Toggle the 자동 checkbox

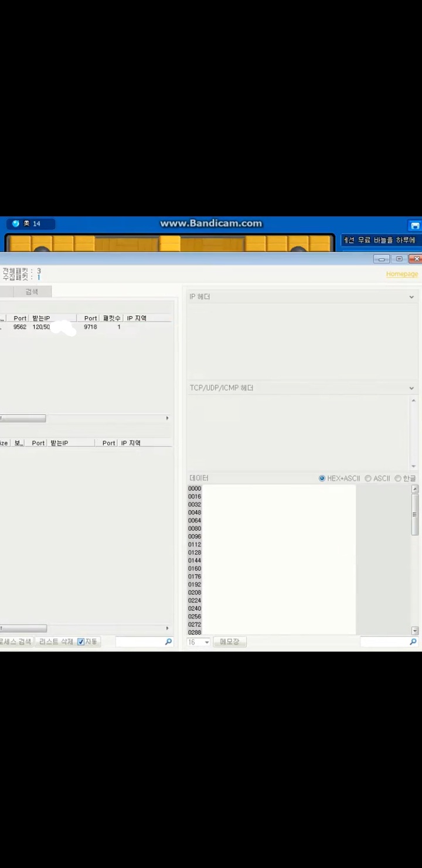81,642
